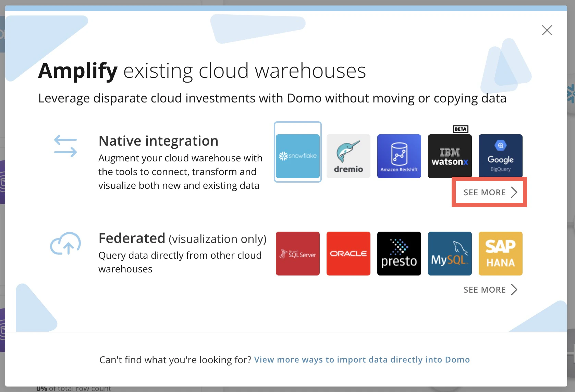
Task: Click the Federated cloud upload icon
Action: [x=65, y=244]
